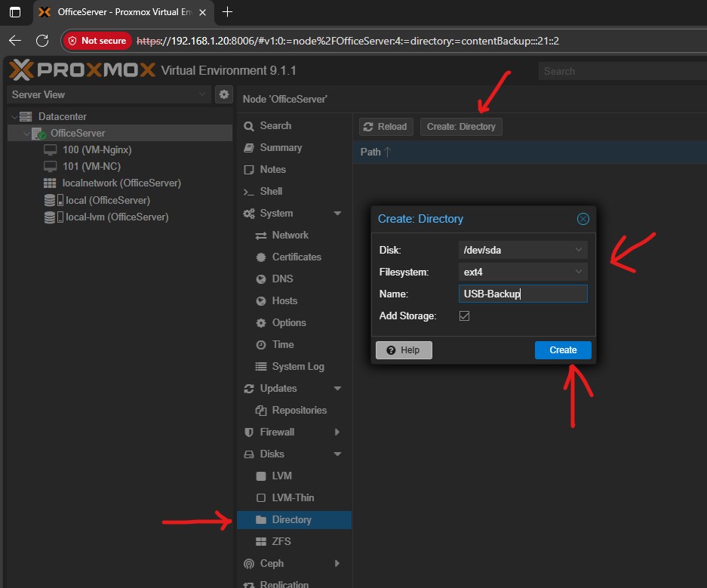Collapse the System section arrow
The width and height of the screenshot is (707, 588).
[337, 214]
